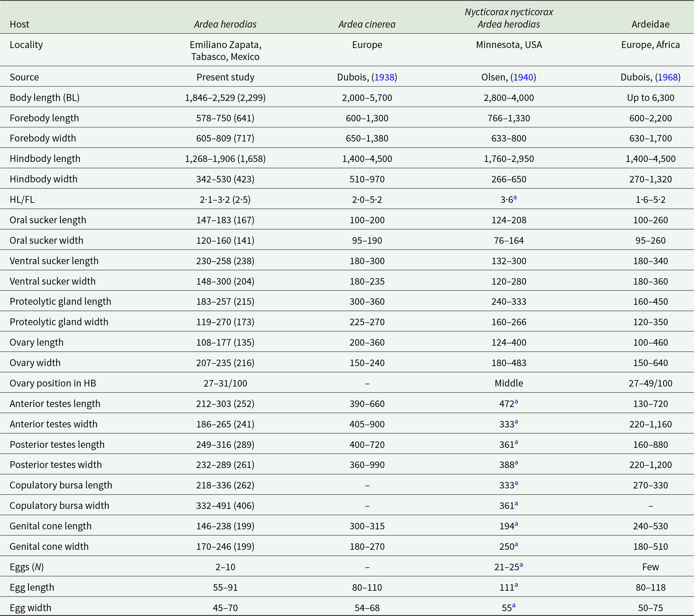Click footnote marker beside egg length 111
The height and width of the screenshot is (616, 694).
pos(516,585)
